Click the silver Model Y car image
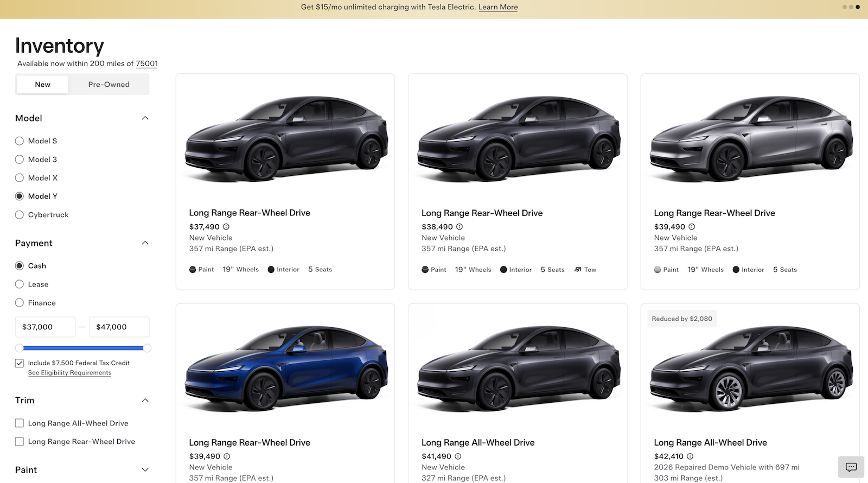Screen dimensions: 868x483 coord(751,138)
